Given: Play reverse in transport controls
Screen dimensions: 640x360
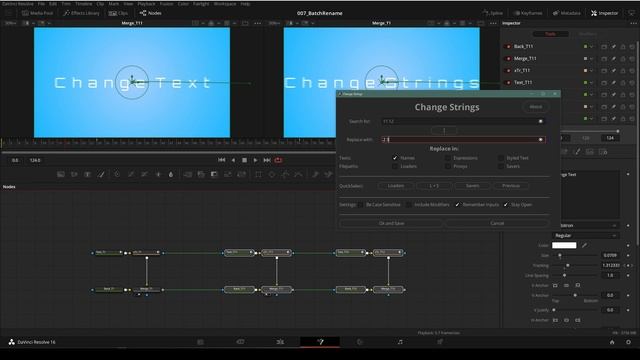Looking at the screenshot, I should (x=233, y=160).
